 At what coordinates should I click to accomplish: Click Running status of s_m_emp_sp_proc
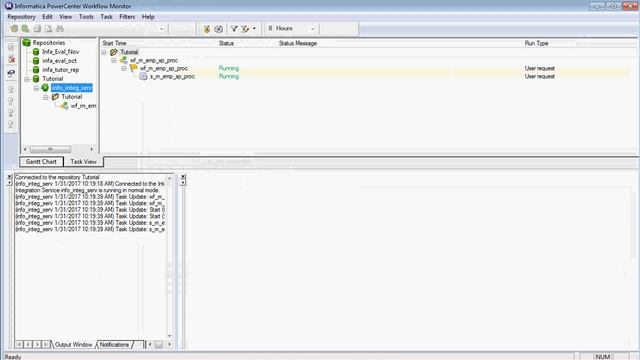(229, 76)
